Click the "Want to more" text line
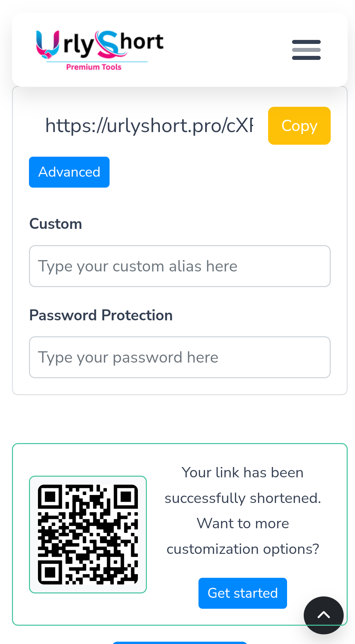The width and height of the screenshot is (355, 644). coord(242,524)
